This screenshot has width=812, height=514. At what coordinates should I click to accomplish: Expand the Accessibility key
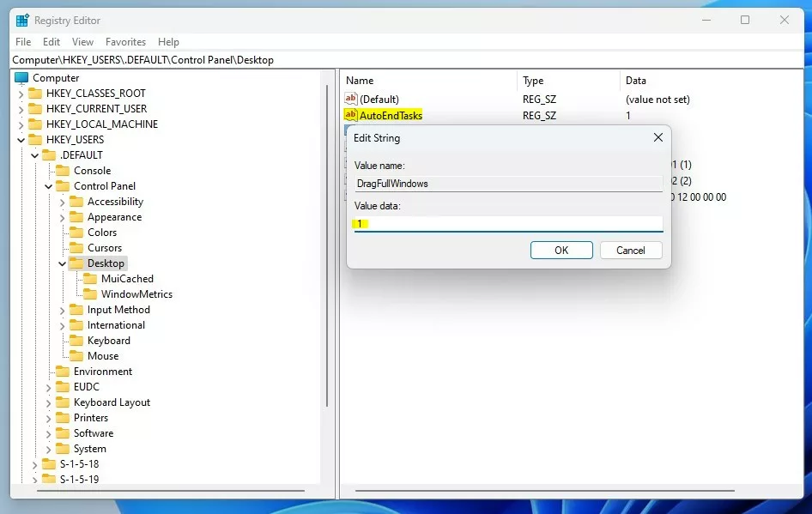click(x=62, y=203)
